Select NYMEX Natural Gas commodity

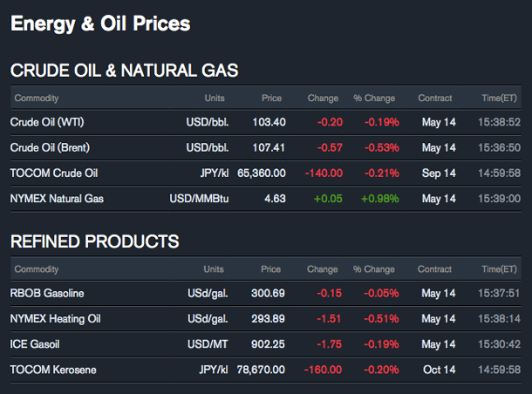(x=57, y=199)
